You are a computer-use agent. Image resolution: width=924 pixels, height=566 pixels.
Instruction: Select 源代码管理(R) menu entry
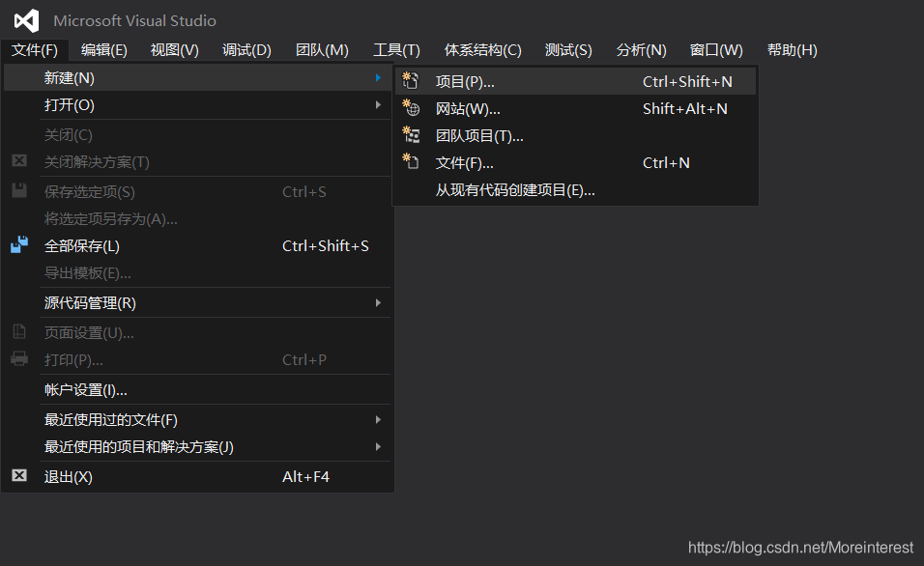click(x=197, y=302)
